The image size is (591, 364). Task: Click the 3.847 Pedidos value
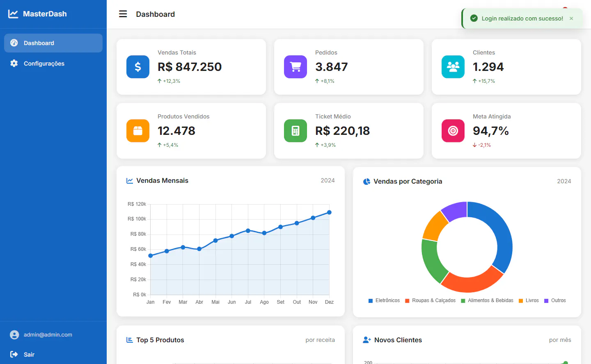(332, 67)
